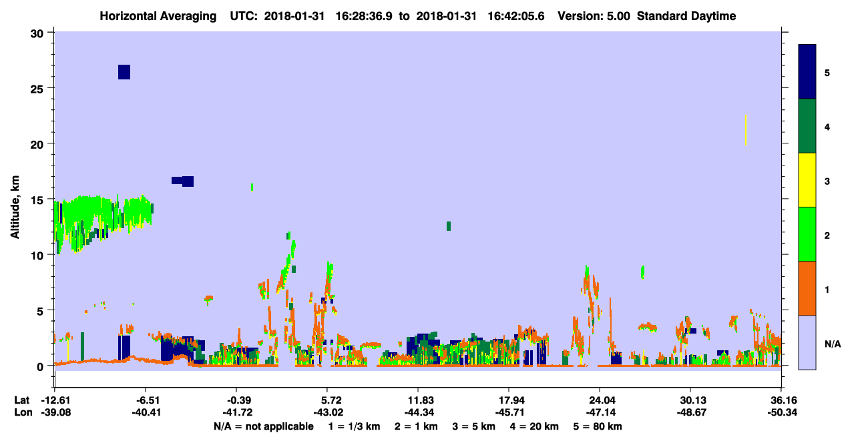Click the 'N/A = not applicable' caption text

click(263, 426)
